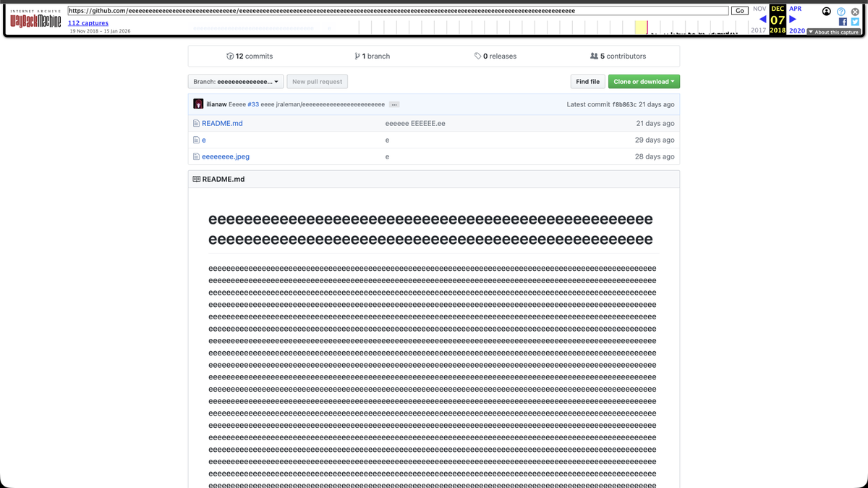Open the Clone or download dropdown
The image size is (868, 488).
(x=644, y=82)
